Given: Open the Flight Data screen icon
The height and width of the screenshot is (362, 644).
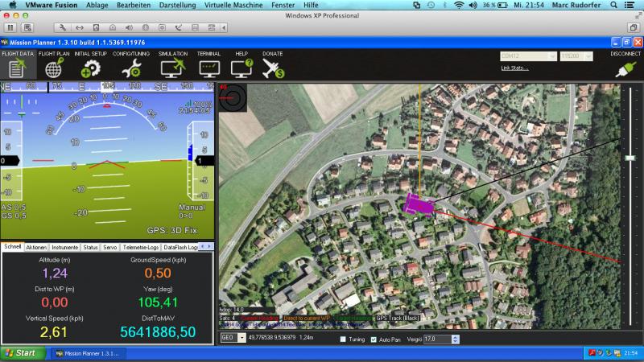Looking at the screenshot, I should pos(17,68).
